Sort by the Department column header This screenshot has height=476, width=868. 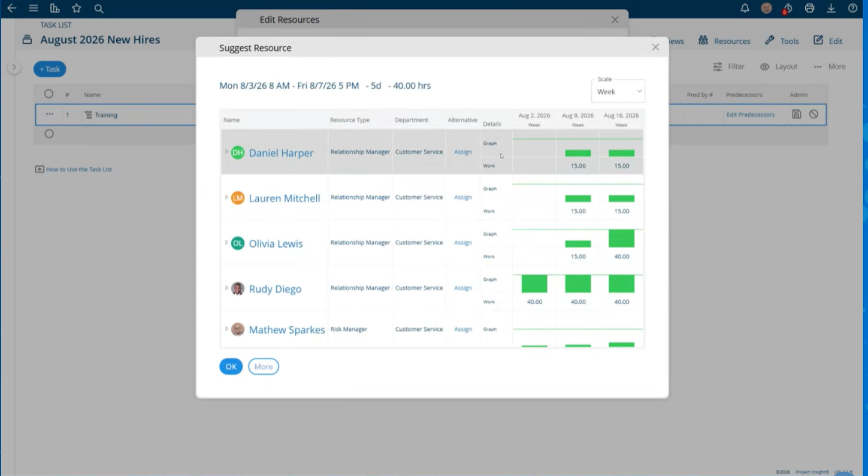click(x=412, y=120)
